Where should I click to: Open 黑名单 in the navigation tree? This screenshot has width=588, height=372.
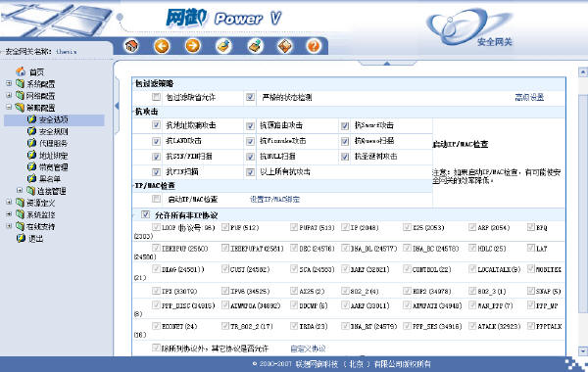[x=50, y=179]
